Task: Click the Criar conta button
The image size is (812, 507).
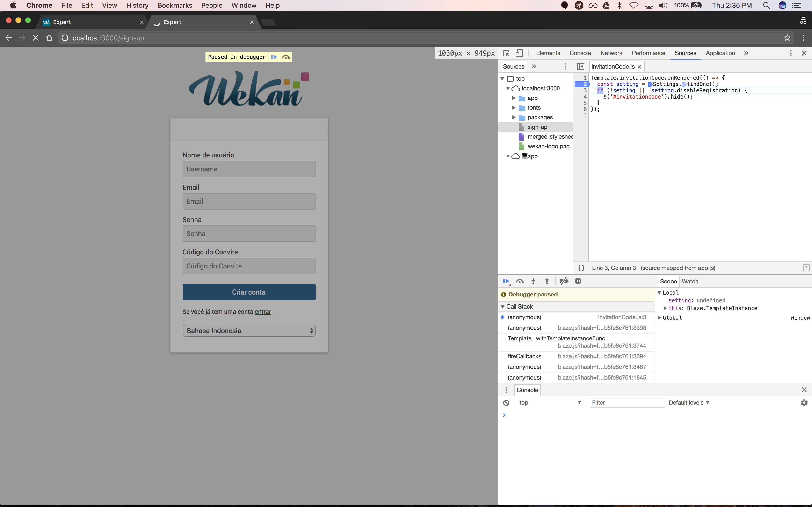Action: 249,292
